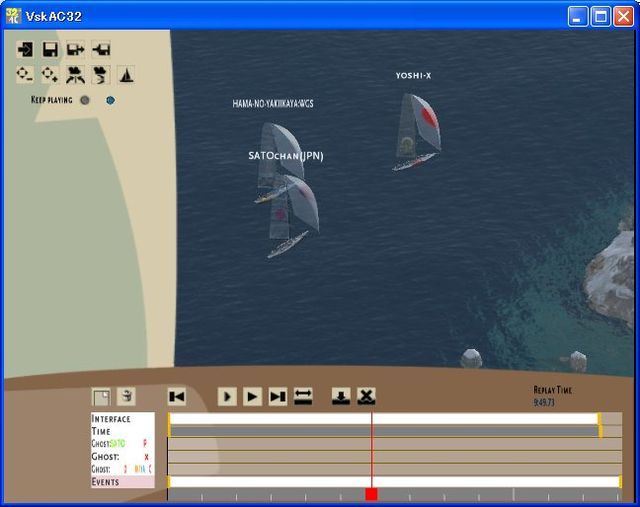
Task: Click the new page icon above the timeline
Action: [101, 396]
